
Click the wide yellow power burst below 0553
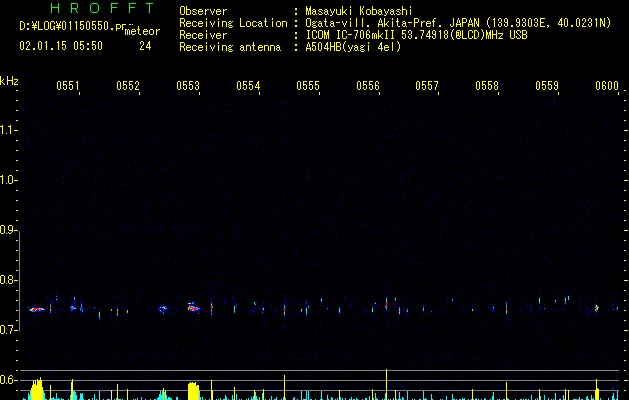pyautogui.click(x=193, y=391)
